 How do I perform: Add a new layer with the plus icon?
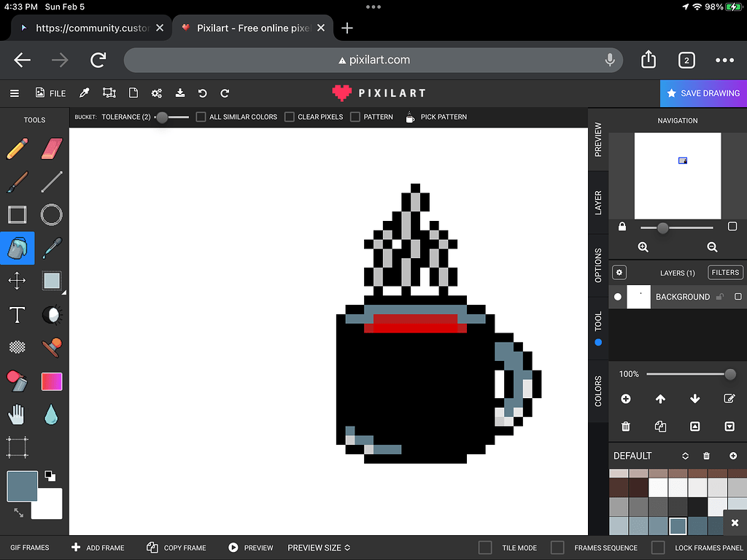[625, 398]
